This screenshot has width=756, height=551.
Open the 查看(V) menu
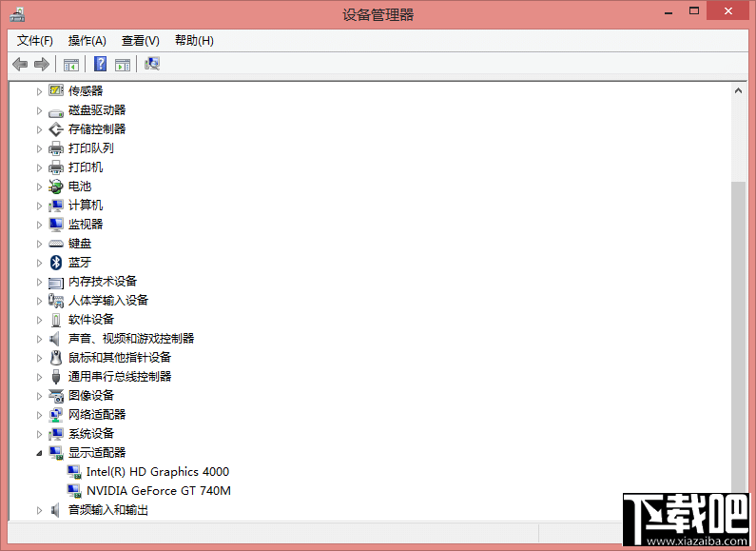click(141, 41)
